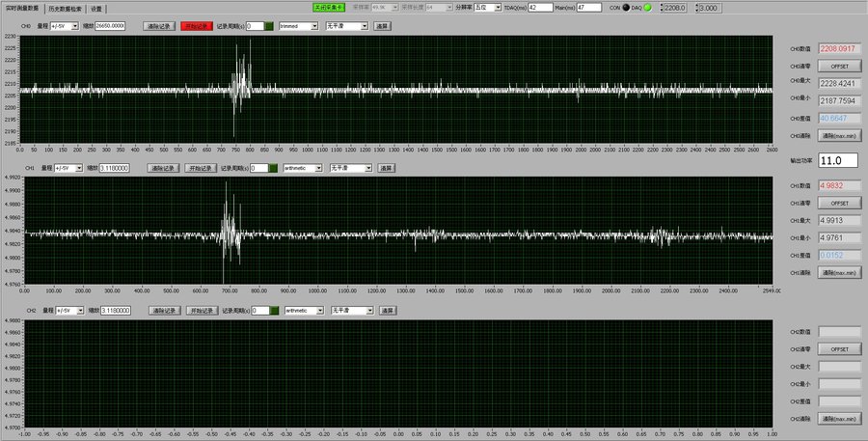
Task: Click the CH1 记录周期 input field
Action: pos(259,168)
